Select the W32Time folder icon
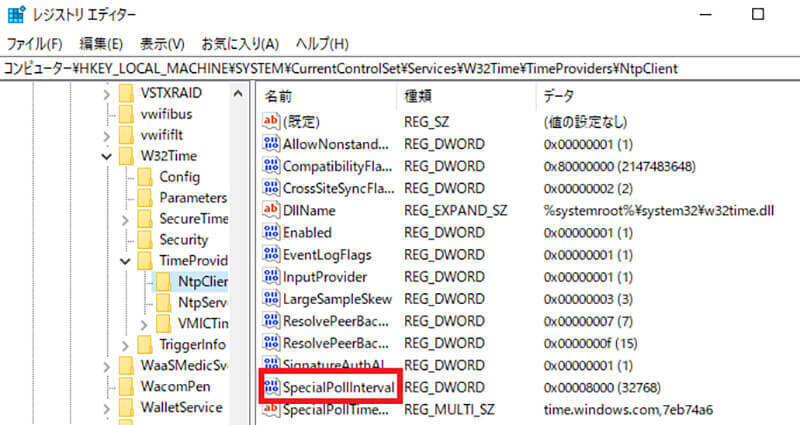Viewport: 800px width, 425px height. 126,156
